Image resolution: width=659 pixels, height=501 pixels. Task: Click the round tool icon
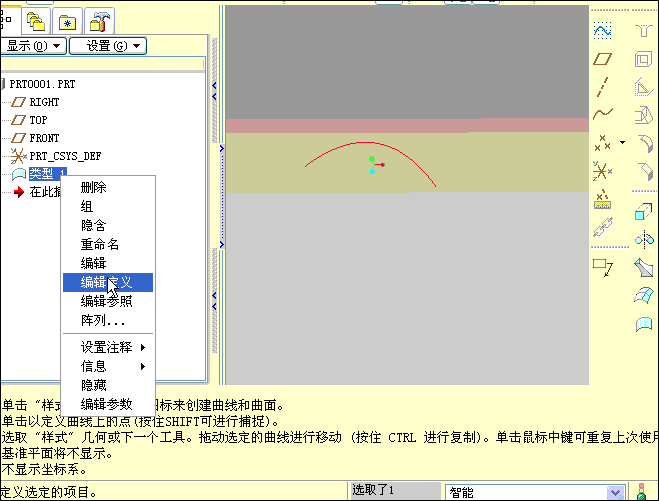point(645,143)
